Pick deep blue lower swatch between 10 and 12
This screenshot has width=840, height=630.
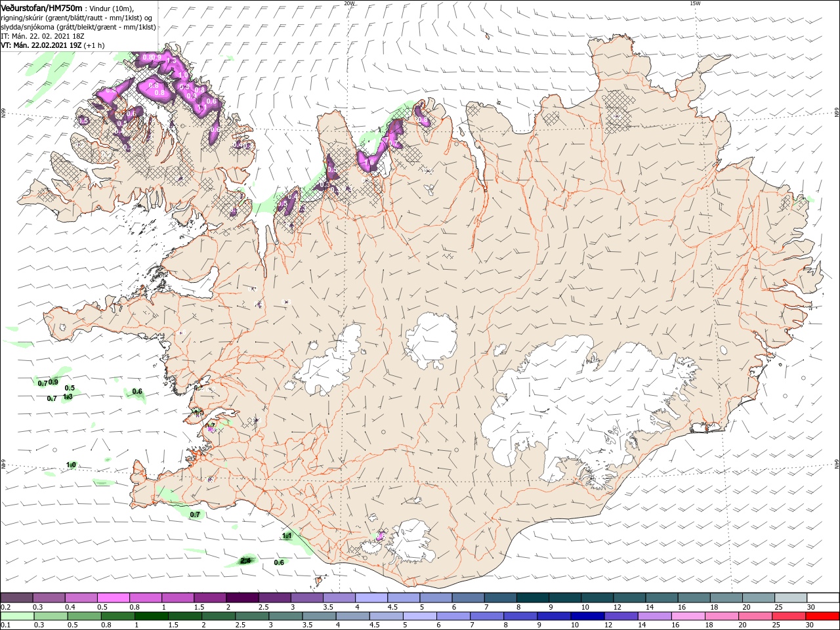tap(586, 616)
